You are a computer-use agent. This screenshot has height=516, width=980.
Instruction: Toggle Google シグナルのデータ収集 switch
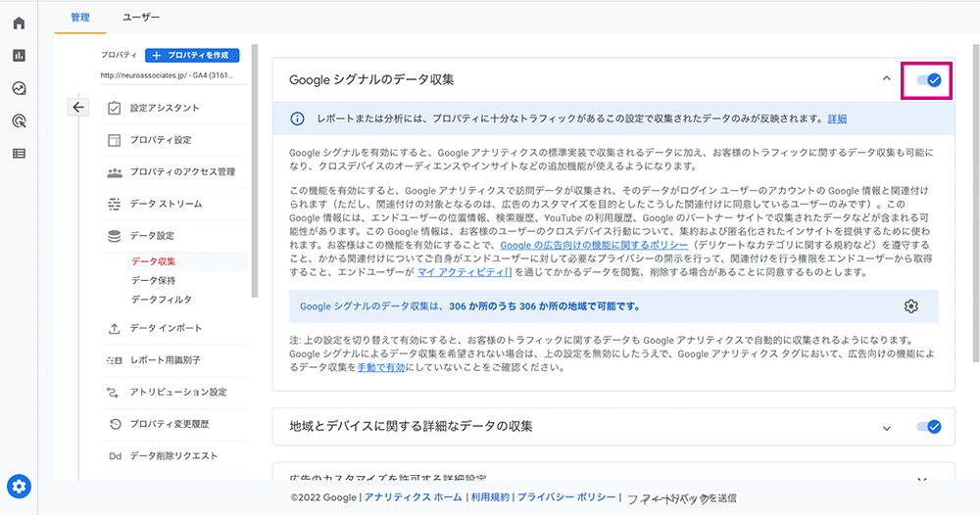[x=929, y=80]
